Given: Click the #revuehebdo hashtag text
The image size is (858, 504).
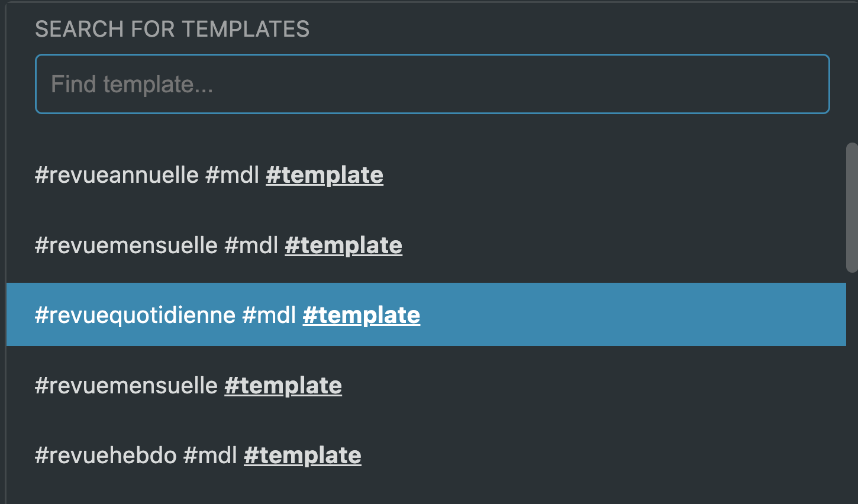Looking at the screenshot, I should pos(106,455).
